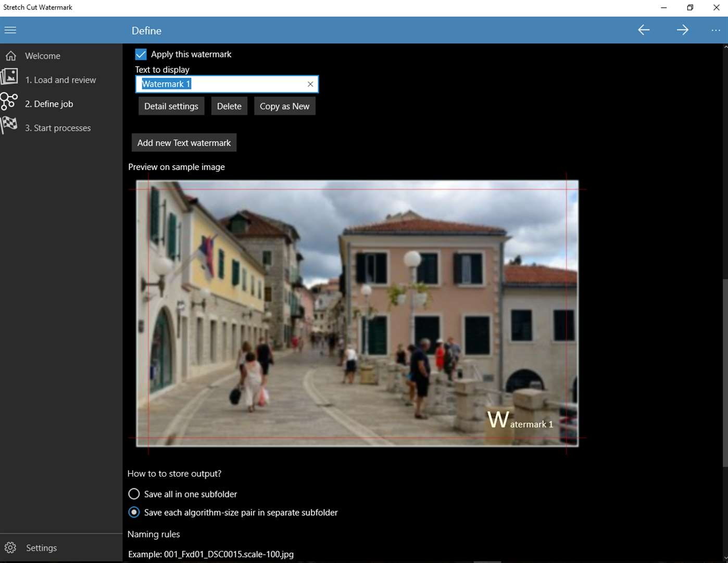Clear the watermark text with the X
Screen dimensions: 728x563
coord(310,84)
